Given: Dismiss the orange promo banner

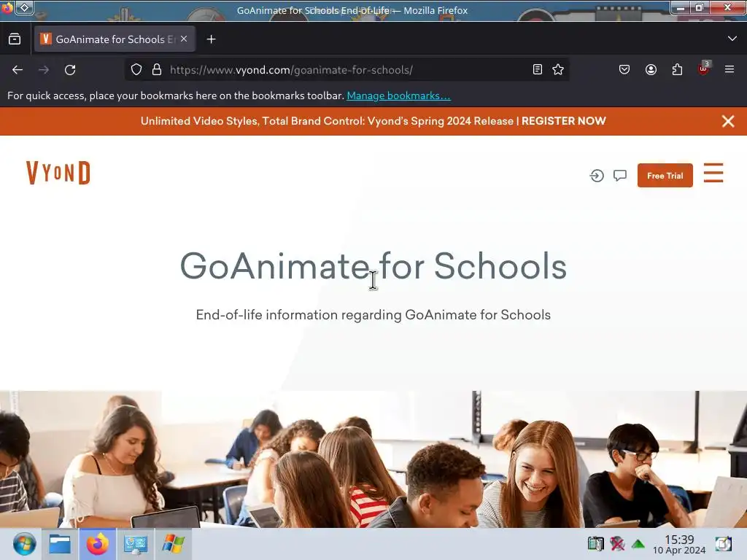Looking at the screenshot, I should tap(728, 121).
